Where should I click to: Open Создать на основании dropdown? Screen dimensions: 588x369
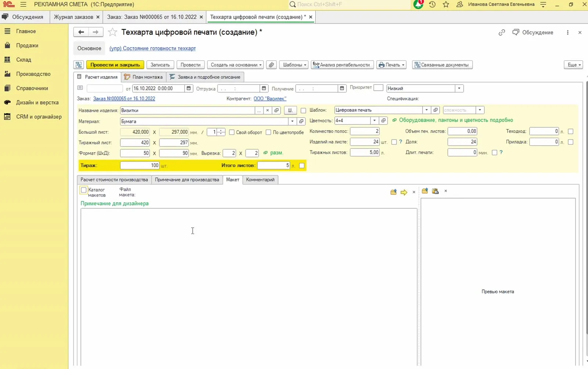point(236,65)
